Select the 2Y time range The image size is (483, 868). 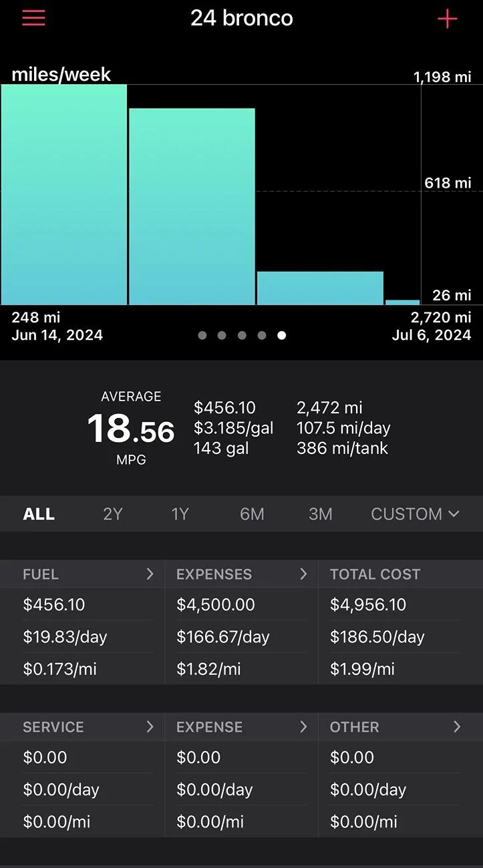(x=113, y=514)
